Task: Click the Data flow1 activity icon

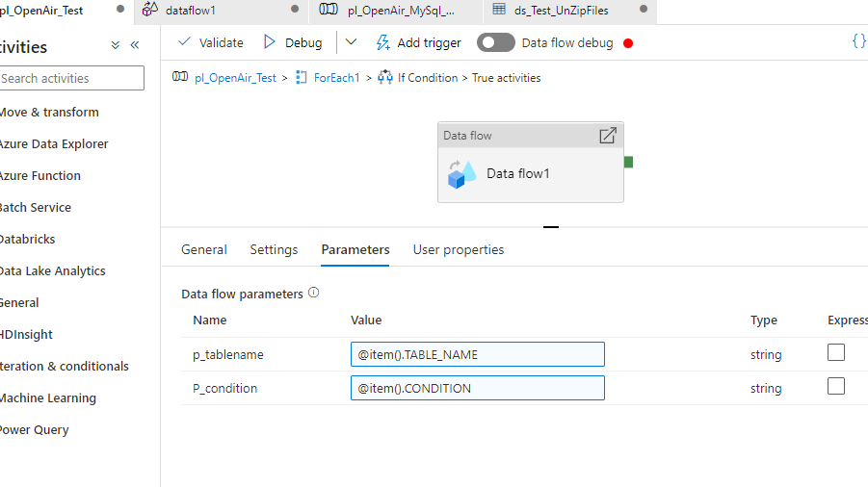Action: (461, 174)
